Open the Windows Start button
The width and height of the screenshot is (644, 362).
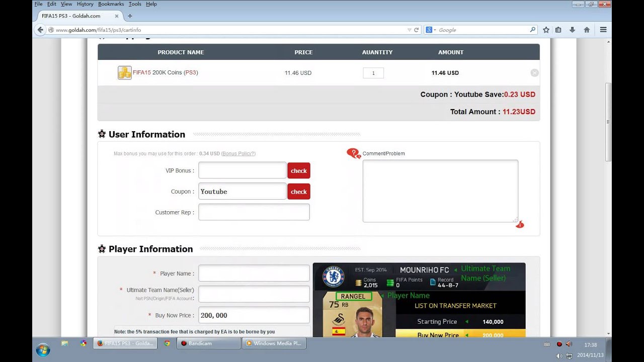[x=43, y=349]
